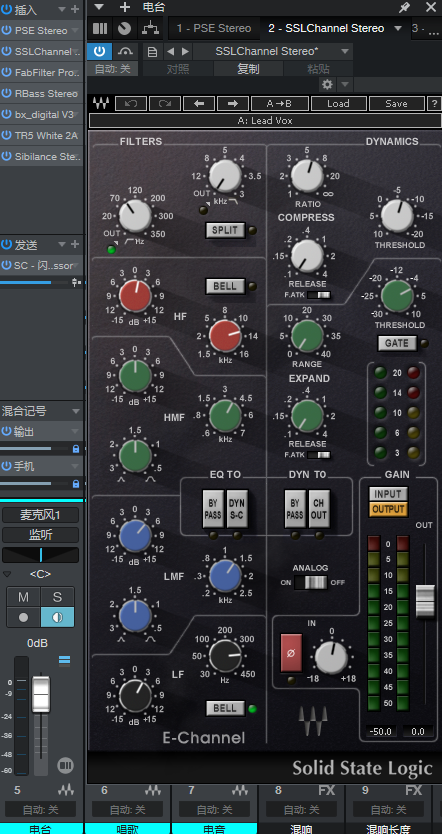
Task: Select the 2 - SSLChannel Stereo tab
Action: [326, 28]
